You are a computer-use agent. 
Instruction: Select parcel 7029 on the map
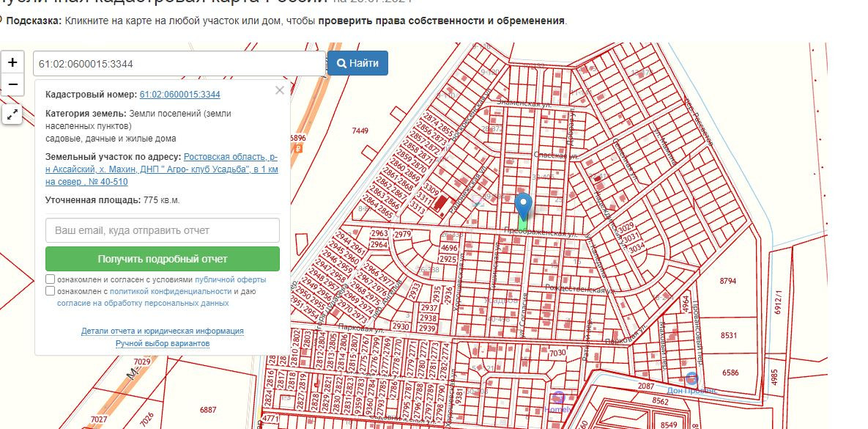pos(142,362)
